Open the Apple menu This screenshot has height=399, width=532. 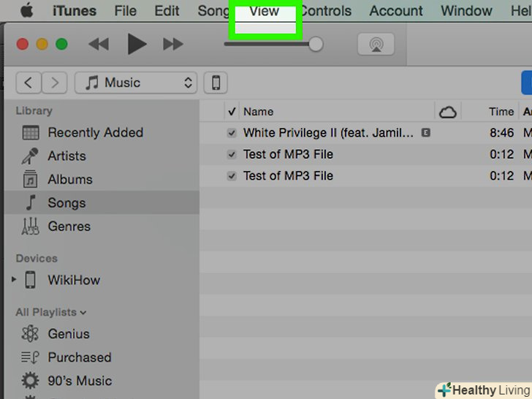27,11
